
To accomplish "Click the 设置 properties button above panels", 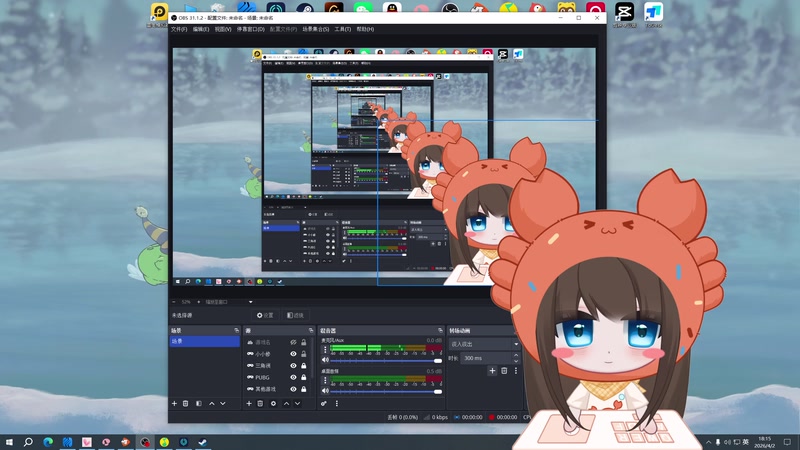I will click(265, 315).
